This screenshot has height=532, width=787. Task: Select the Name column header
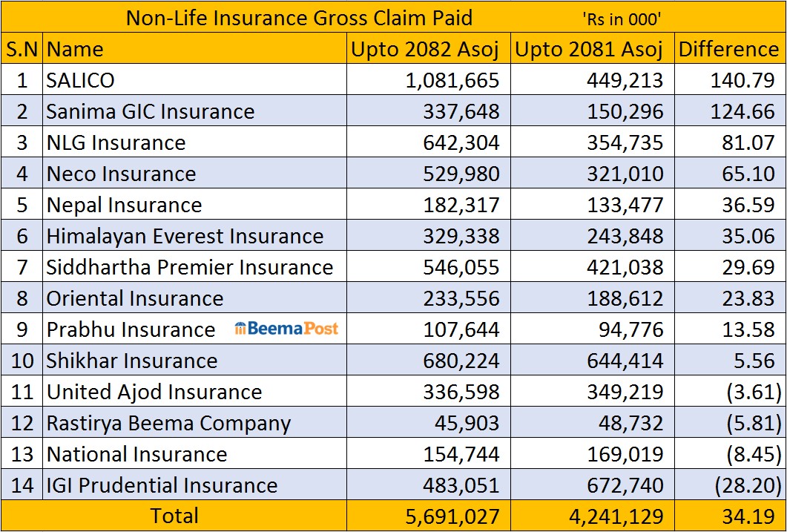pyautogui.click(x=75, y=49)
